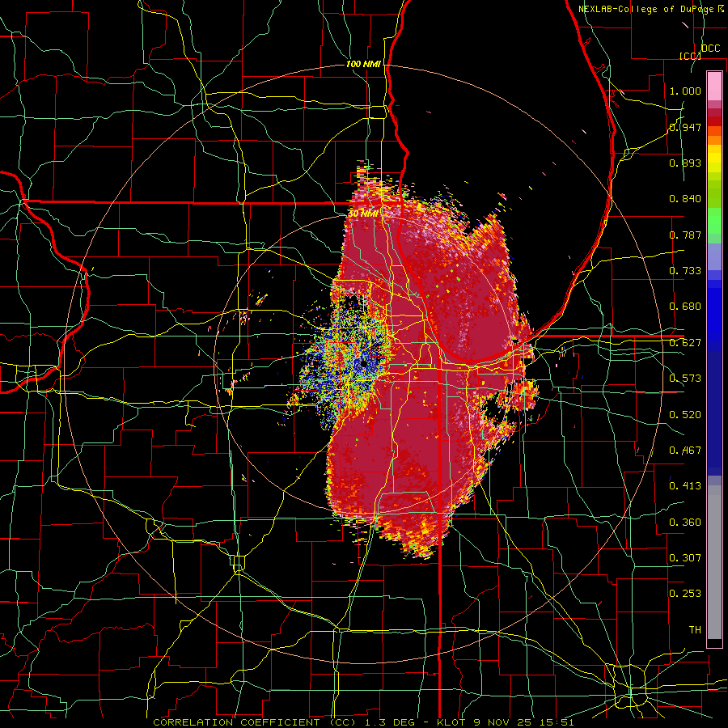Click the 0.627 color scale value
The image size is (728, 728).
(x=685, y=343)
